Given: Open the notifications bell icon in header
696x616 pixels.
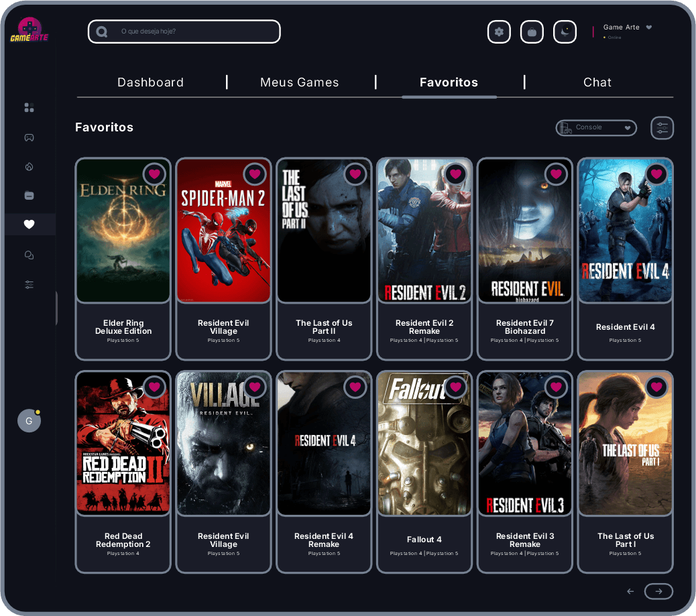Looking at the screenshot, I should [x=565, y=32].
